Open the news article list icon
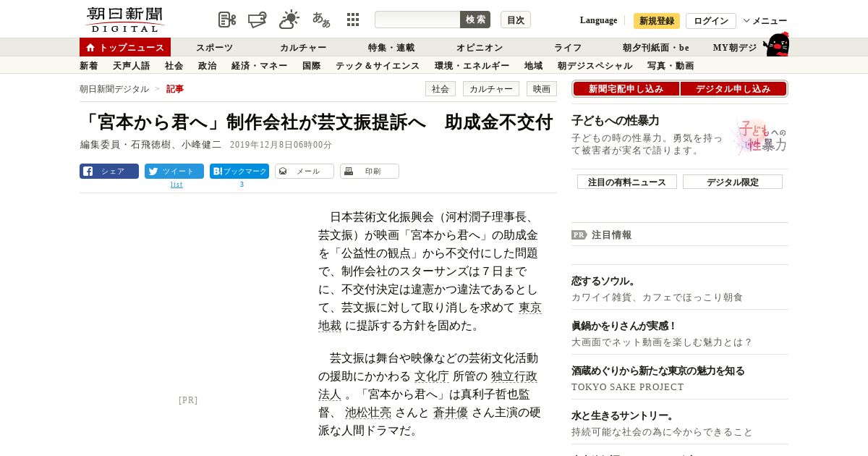The image size is (868, 456). (x=227, y=20)
